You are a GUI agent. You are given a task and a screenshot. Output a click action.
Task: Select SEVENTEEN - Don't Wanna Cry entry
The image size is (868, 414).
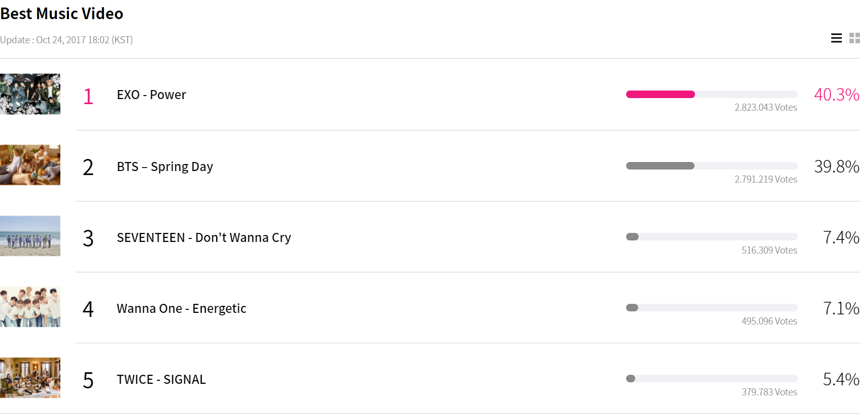tap(204, 237)
